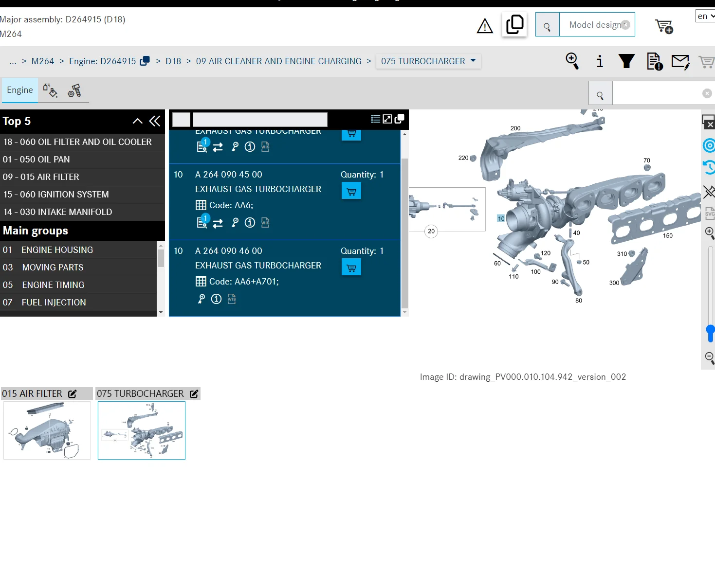The image size is (715, 588).
Task: Click the zoom out magnifier below drawing slider
Action: click(x=710, y=358)
